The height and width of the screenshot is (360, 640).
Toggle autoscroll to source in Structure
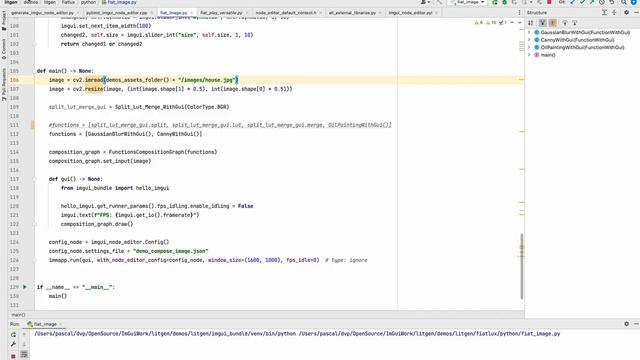point(565,23)
